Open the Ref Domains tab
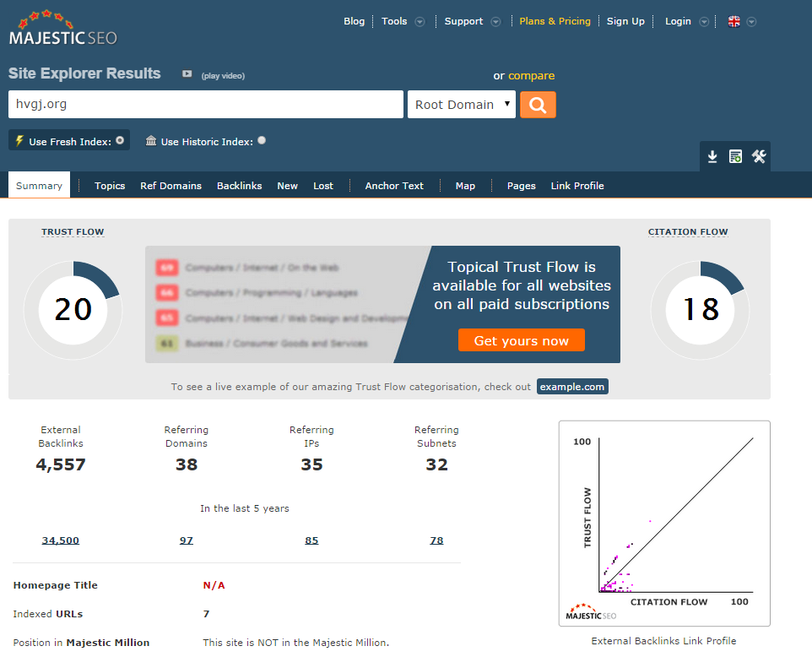812x657 pixels. coord(171,186)
